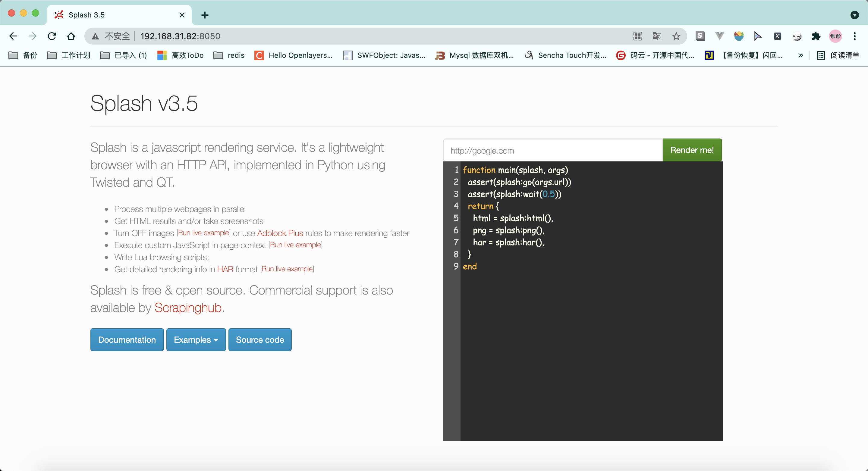Viewport: 868px width, 471px height.
Task: Click the colorful round extension icon
Action: [739, 36]
